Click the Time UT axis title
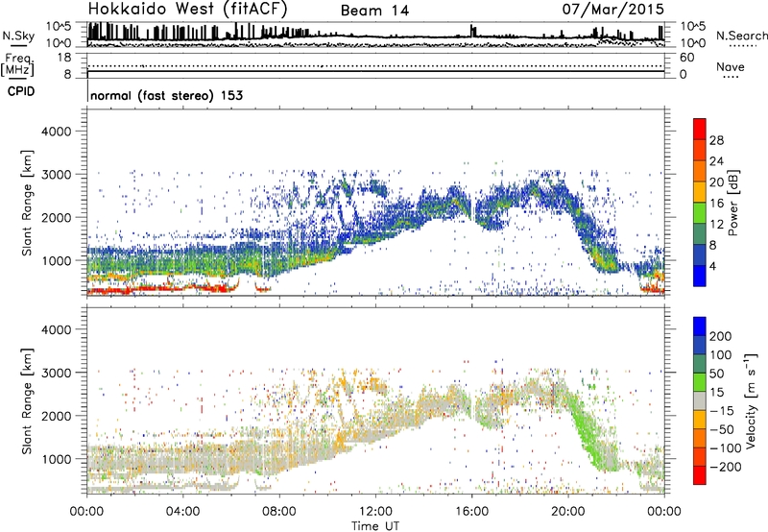 [x=375, y=525]
